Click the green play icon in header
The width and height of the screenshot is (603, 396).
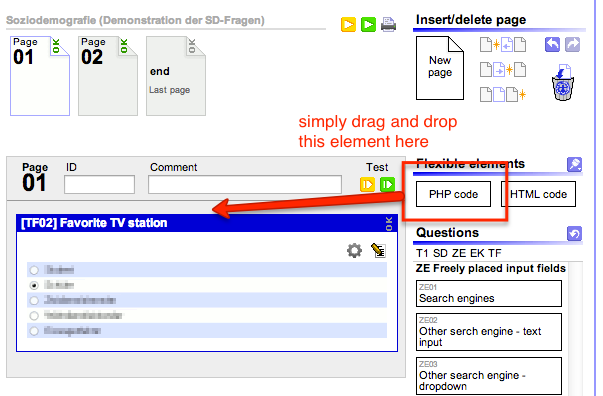pyautogui.click(x=368, y=25)
